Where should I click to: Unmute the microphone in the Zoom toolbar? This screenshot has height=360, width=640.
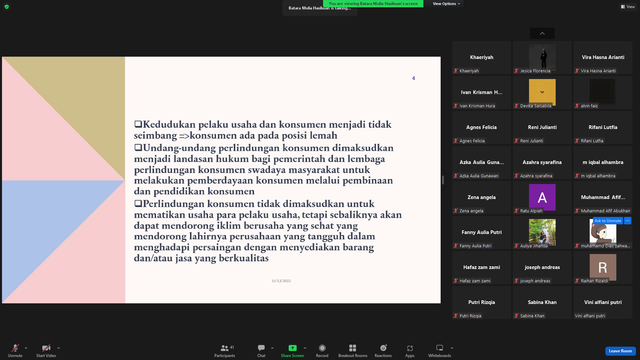pyautogui.click(x=15, y=350)
